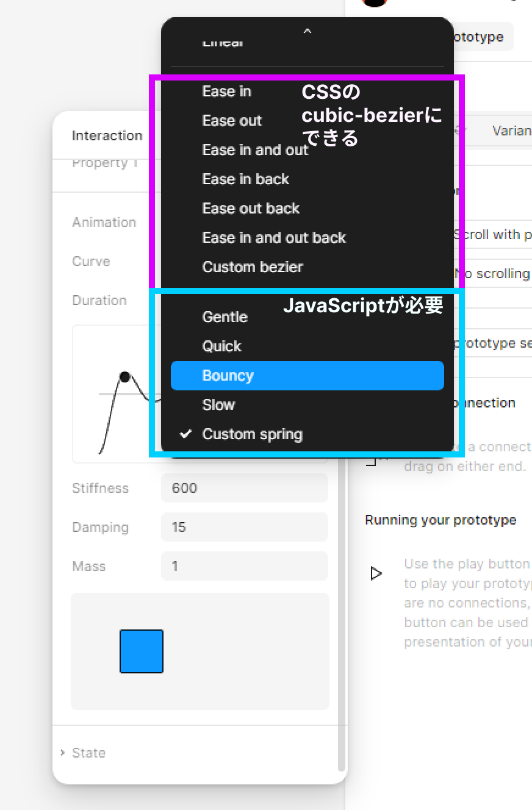
Task: Choose Ease in curve option
Action: (x=226, y=91)
